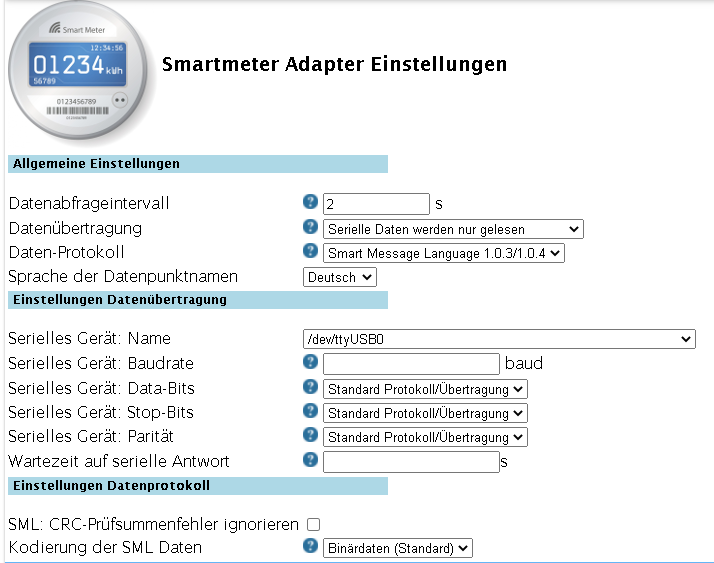Open help icon for Kodierung der SML Daten

pos(310,546)
